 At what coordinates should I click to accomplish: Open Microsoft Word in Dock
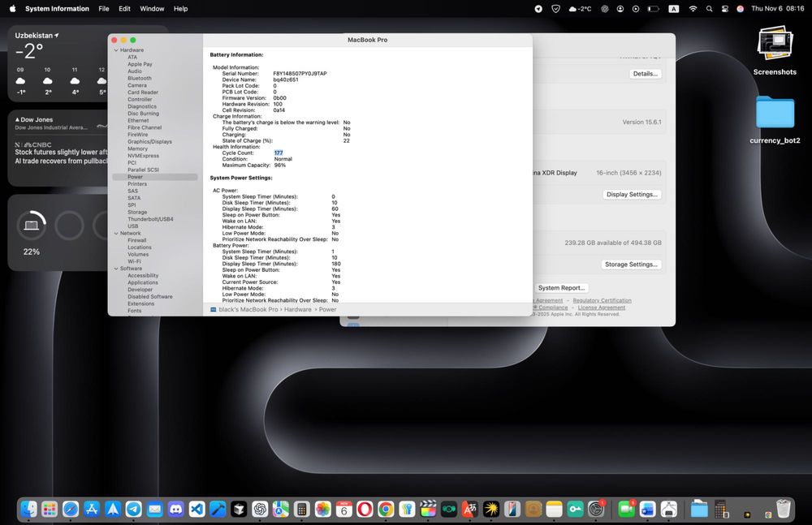647,510
